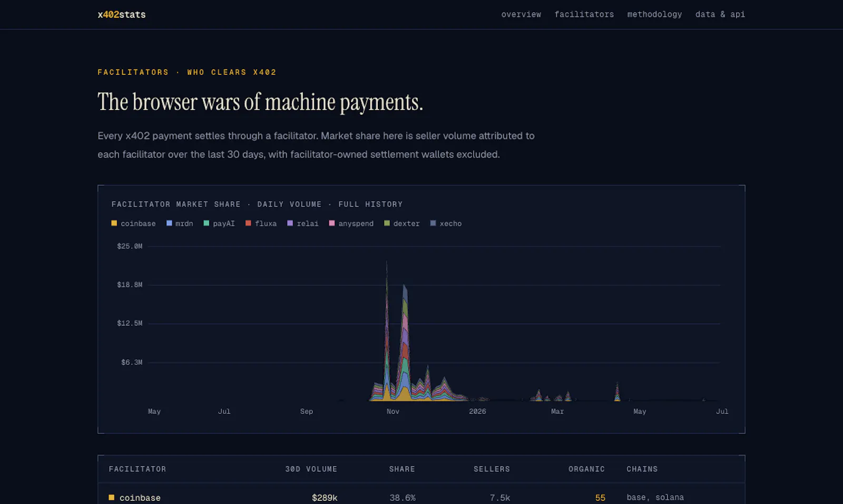
Task: Click the SHARE column header
Action: tap(402, 469)
